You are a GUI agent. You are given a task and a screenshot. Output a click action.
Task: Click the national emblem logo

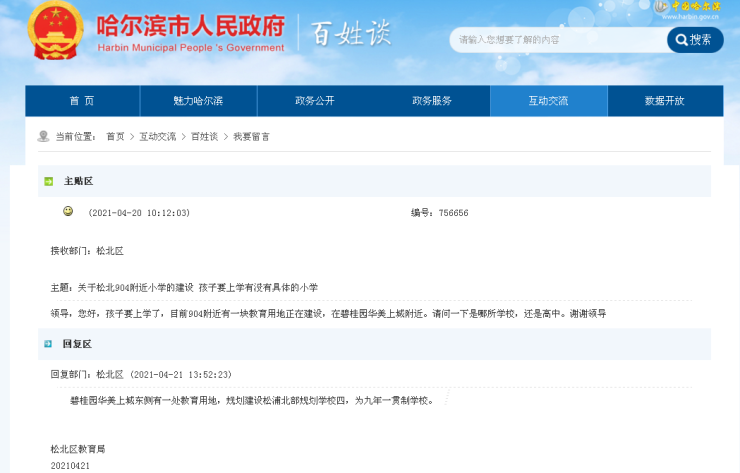[x=56, y=30]
